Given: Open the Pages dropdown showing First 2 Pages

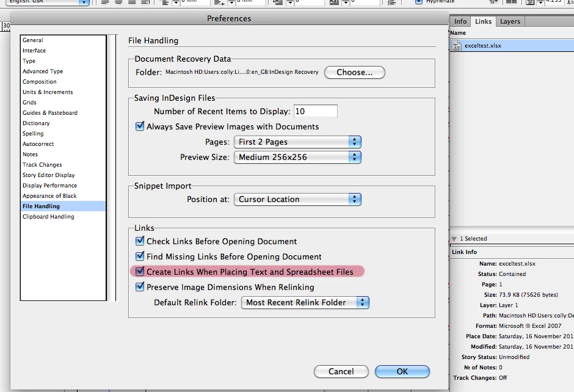Looking at the screenshot, I should [297, 142].
